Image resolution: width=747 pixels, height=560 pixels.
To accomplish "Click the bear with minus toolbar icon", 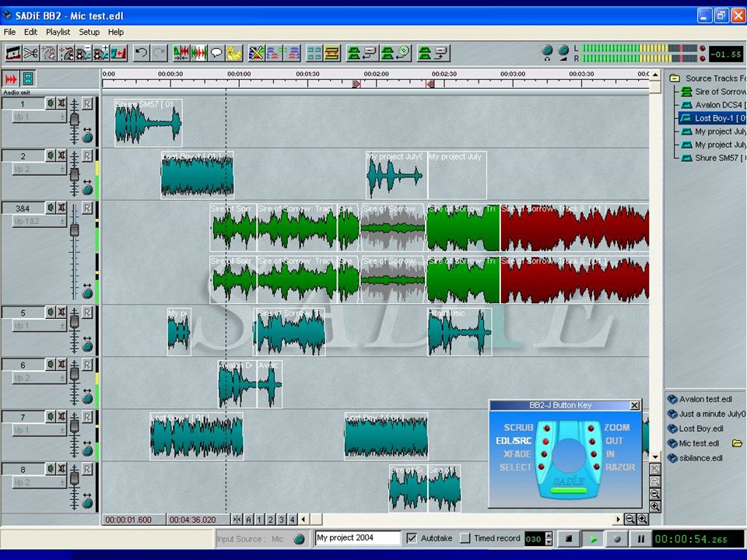I will [84, 53].
